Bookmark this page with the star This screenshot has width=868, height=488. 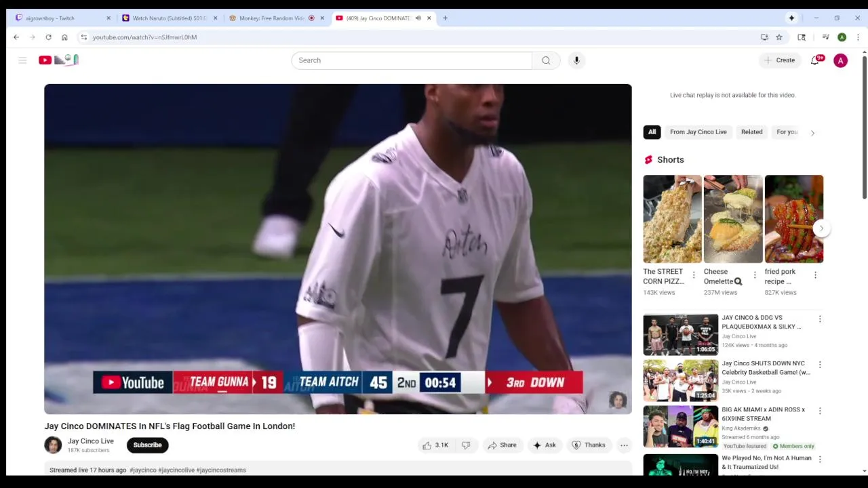tap(779, 37)
